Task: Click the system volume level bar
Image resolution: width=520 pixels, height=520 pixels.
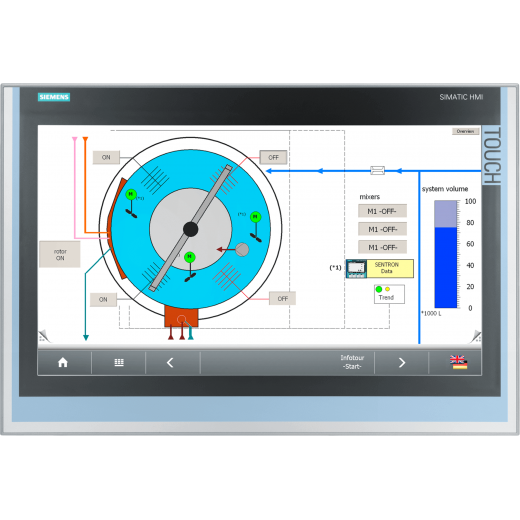Action: tap(446, 254)
